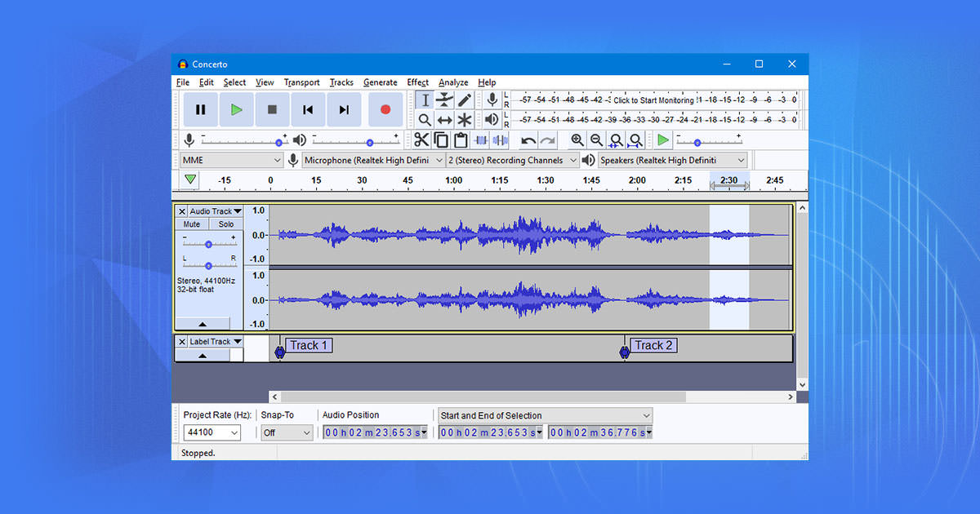Image resolution: width=980 pixels, height=514 pixels.
Task: Select the Track 2 label
Action: [x=653, y=345]
